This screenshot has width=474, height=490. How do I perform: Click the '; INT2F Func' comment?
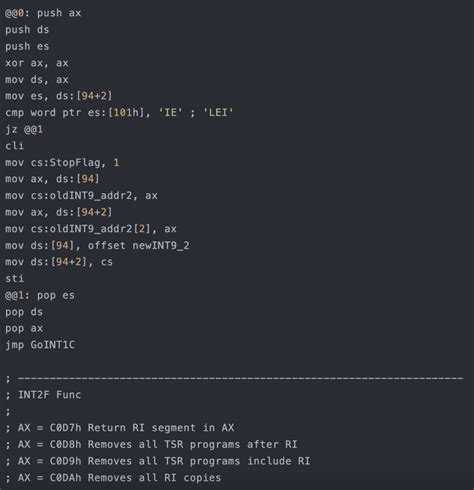(x=43, y=395)
